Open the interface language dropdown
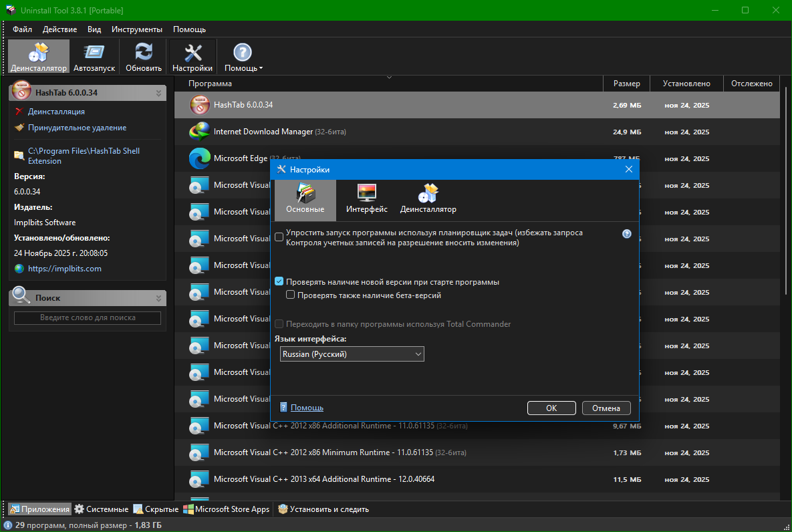This screenshot has width=792, height=532. pyautogui.click(x=352, y=354)
